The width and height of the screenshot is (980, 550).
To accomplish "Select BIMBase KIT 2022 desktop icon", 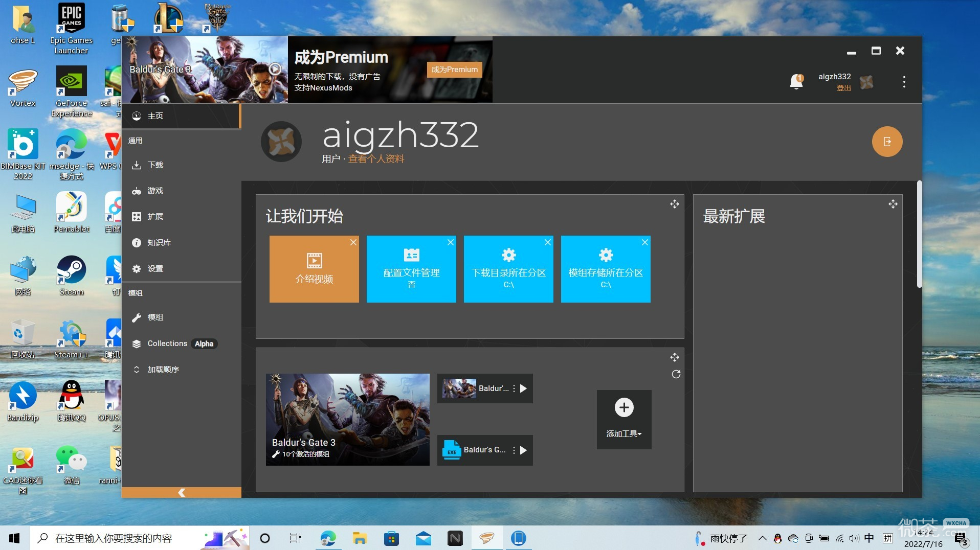I will [x=23, y=154].
